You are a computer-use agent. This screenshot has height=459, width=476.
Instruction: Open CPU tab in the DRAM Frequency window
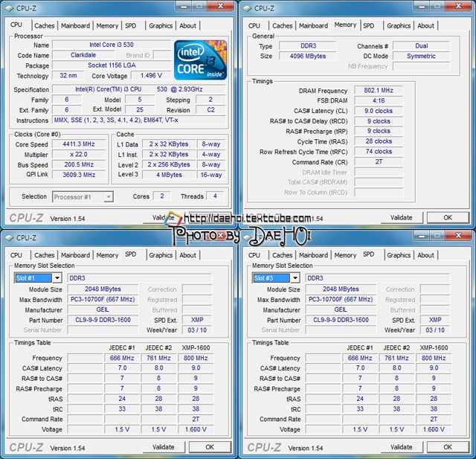[254, 26]
